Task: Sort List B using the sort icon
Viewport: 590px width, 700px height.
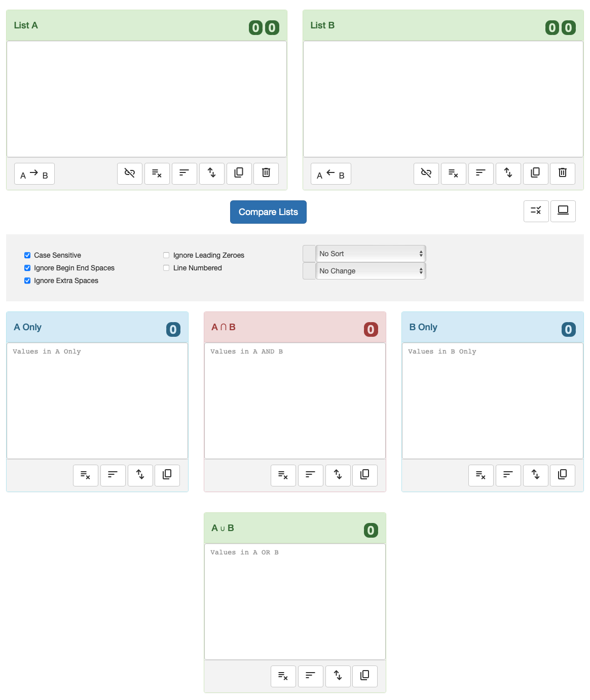Action: (x=481, y=173)
